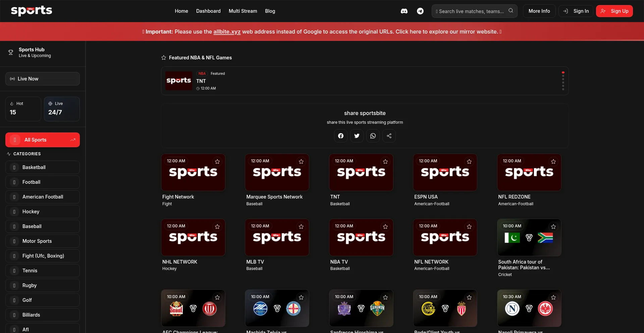
Task: Collapse the Categories section
Action: [x=8, y=154]
